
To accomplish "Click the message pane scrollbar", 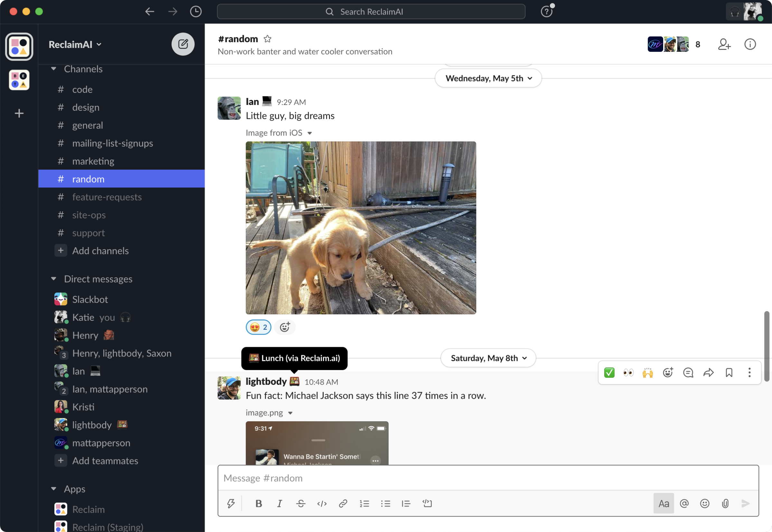I will tap(766, 346).
